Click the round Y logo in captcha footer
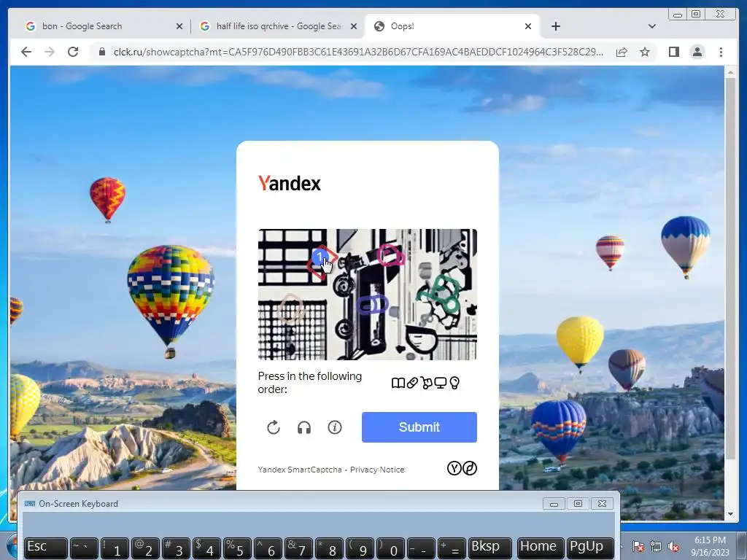The image size is (747, 560). point(454,469)
